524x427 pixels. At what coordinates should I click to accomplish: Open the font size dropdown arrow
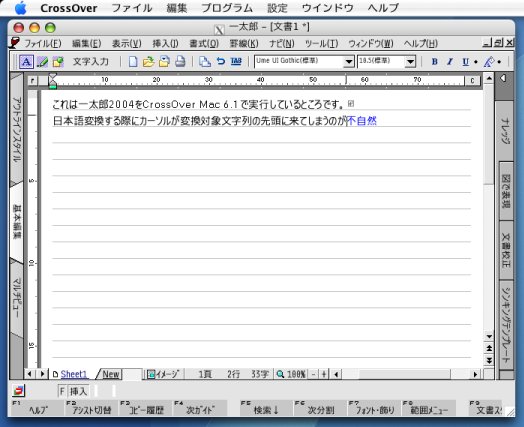point(410,62)
